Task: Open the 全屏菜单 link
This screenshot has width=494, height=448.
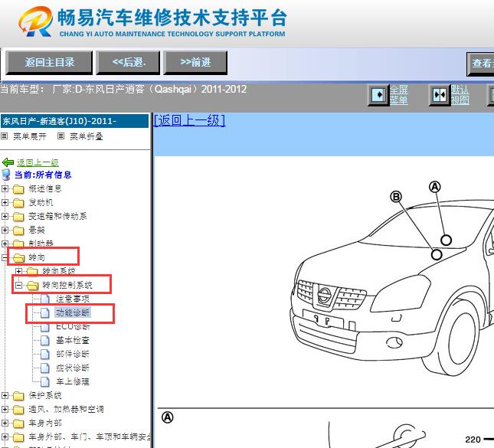Action: click(399, 95)
